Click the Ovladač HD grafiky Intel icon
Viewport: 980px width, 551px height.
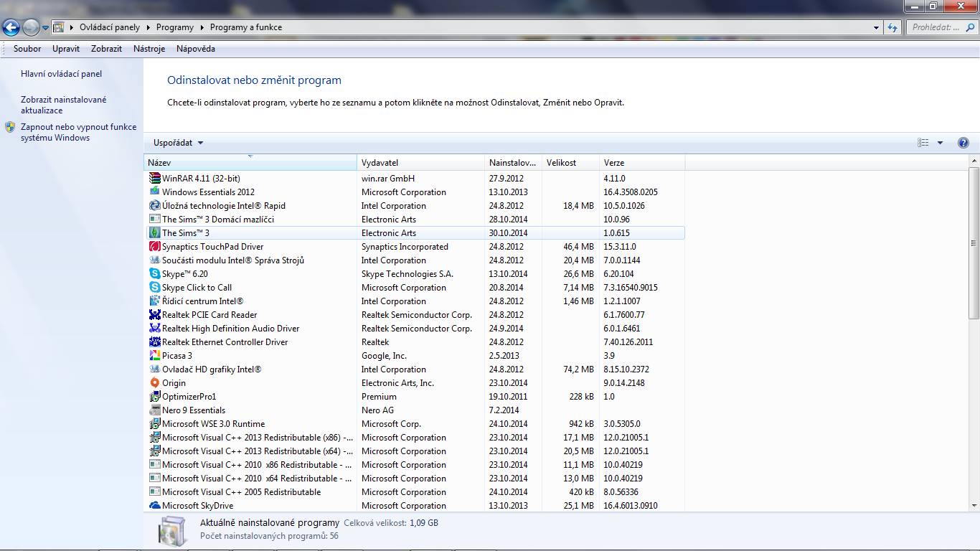[154, 369]
